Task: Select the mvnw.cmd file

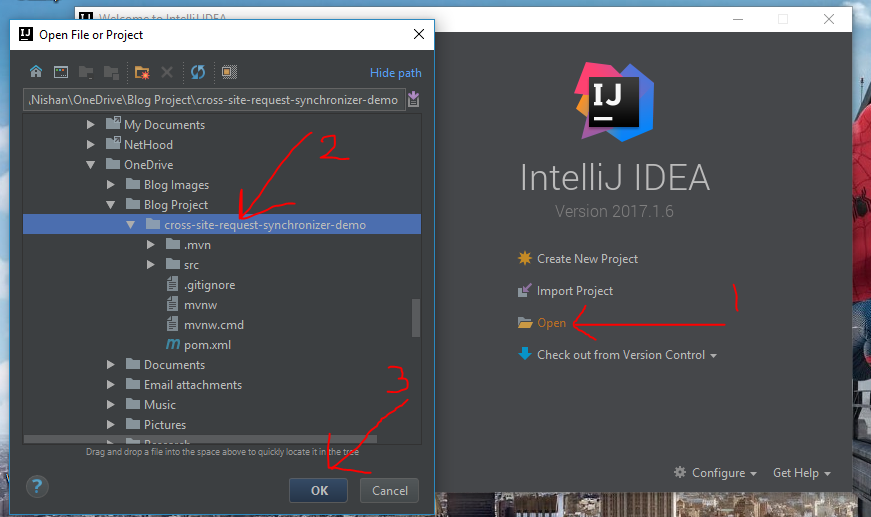Action: [214, 325]
